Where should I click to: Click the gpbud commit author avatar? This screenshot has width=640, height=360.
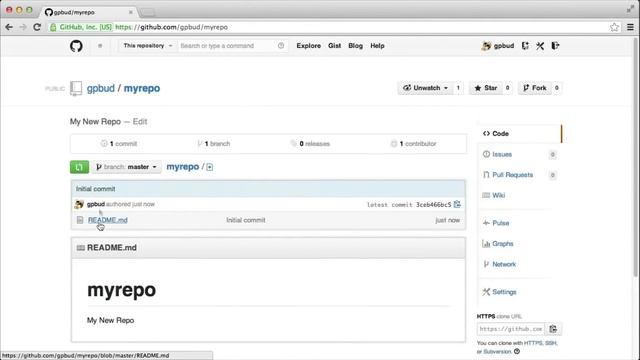pyautogui.click(x=79, y=204)
